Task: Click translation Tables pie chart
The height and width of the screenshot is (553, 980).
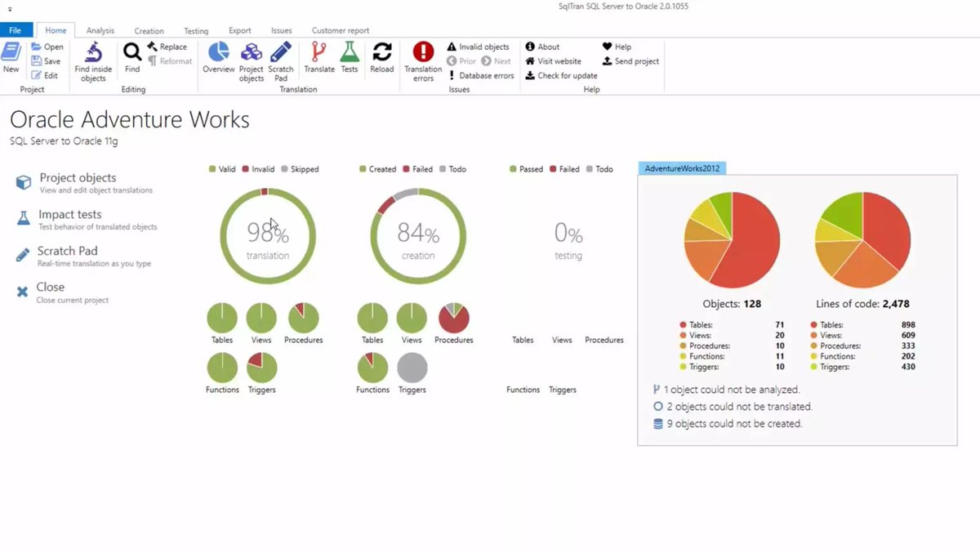Action: [x=222, y=318]
